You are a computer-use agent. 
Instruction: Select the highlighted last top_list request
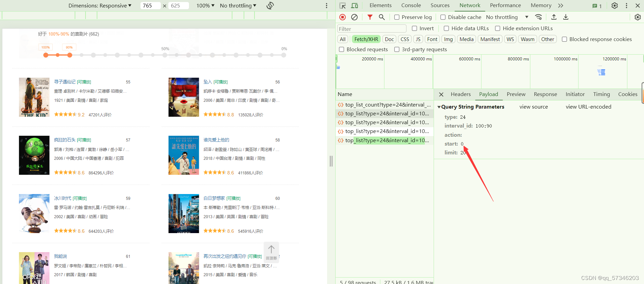(384, 140)
